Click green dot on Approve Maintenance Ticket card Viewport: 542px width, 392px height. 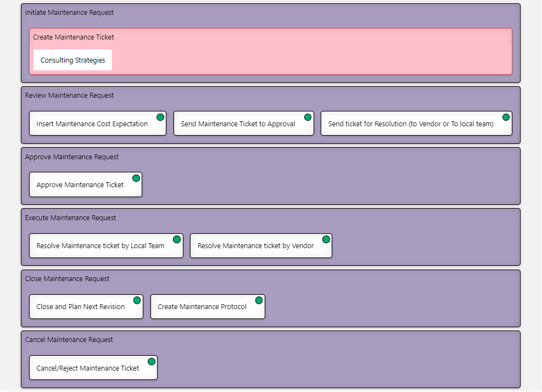136,178
